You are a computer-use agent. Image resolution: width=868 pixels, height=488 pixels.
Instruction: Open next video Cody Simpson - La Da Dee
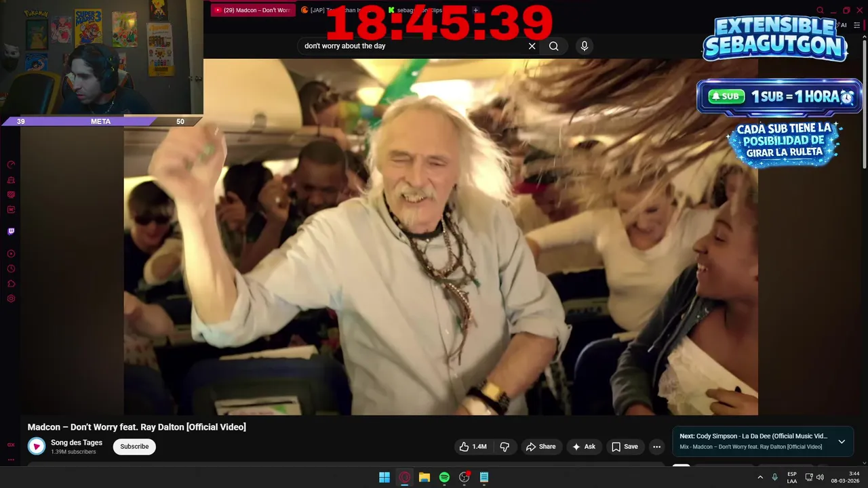(x=753, y=436)
